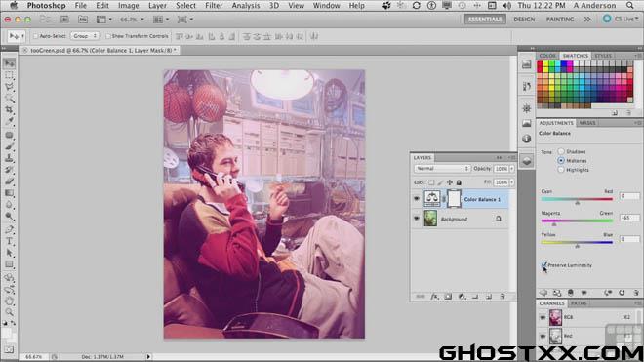This screenshot has width=644, height=362.
Task: Click the layer style fx icon
Action: tap(434, 297)
